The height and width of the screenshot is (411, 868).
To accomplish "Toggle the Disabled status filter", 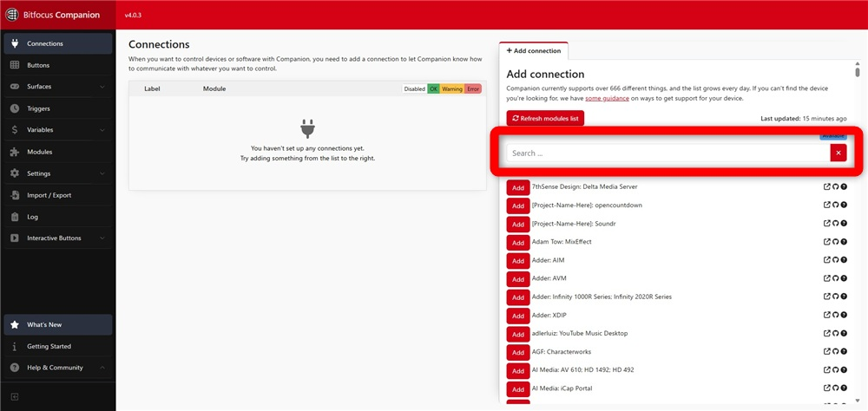I will pos(415,89).
